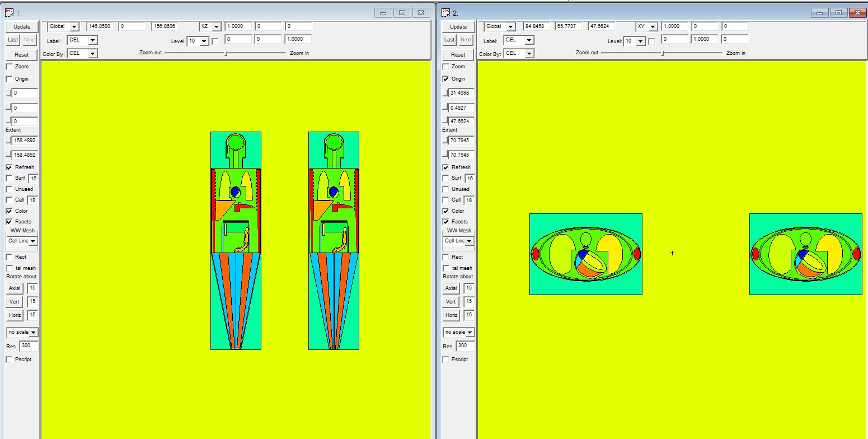868x439 pixels.
Task: Click Horiz rotate button in window 1
Action: [x=15, y=315]
